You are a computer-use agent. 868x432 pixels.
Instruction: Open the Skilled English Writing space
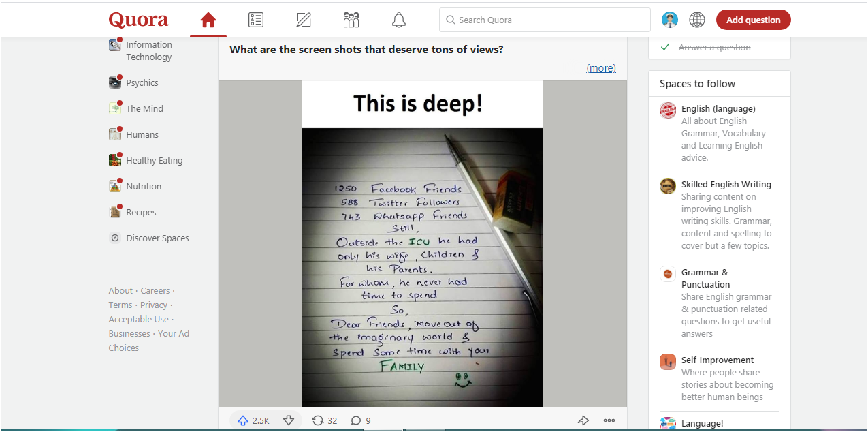coord(726,184)
